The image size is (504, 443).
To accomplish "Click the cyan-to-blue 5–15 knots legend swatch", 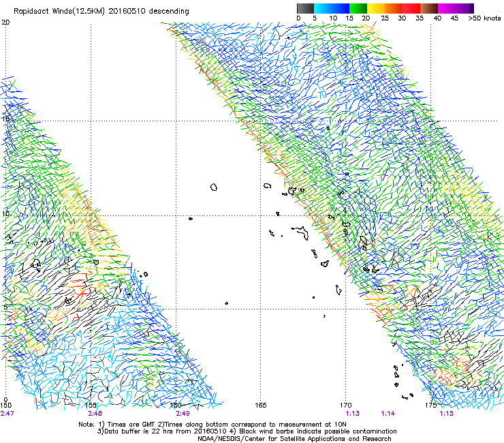I will pos(332,8).
